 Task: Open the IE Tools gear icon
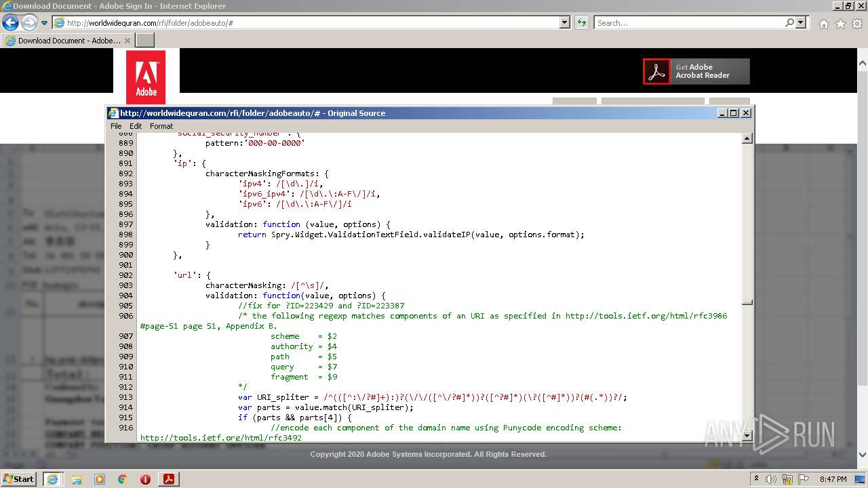coord(857,24)
